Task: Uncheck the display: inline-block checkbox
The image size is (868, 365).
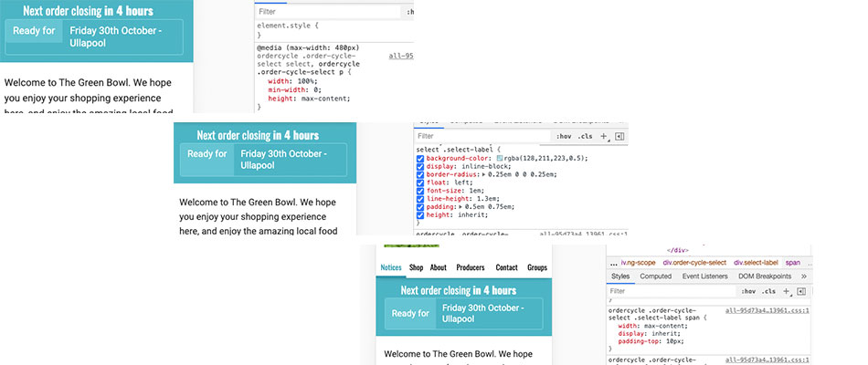Action: 420,166
